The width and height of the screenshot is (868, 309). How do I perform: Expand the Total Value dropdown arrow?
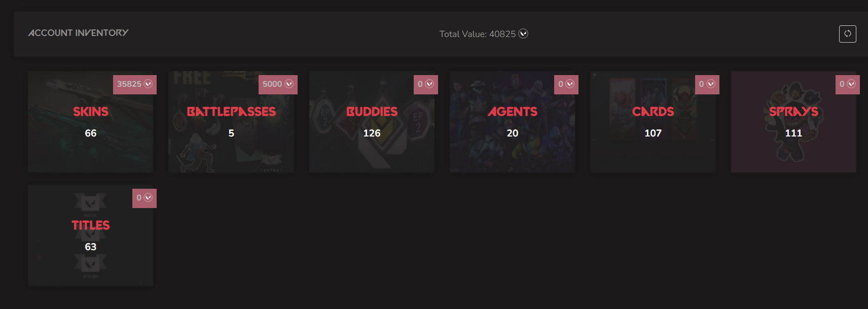(523, 34)
